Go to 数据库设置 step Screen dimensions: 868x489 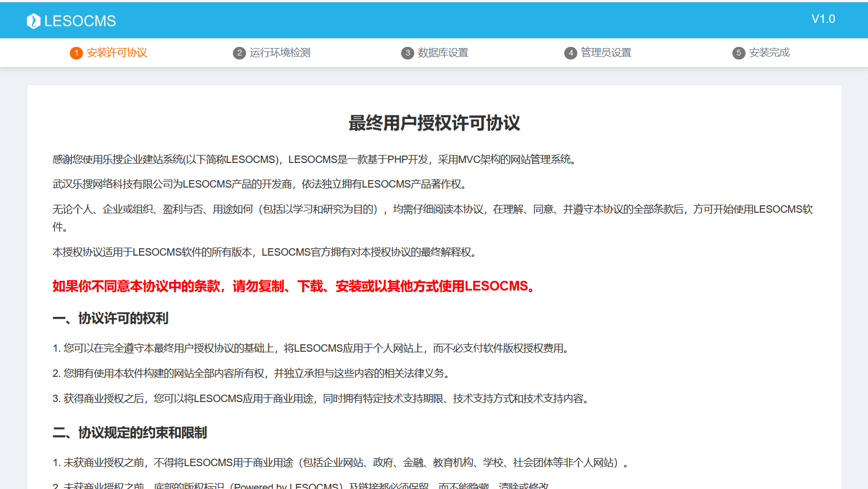click(443, 53)
